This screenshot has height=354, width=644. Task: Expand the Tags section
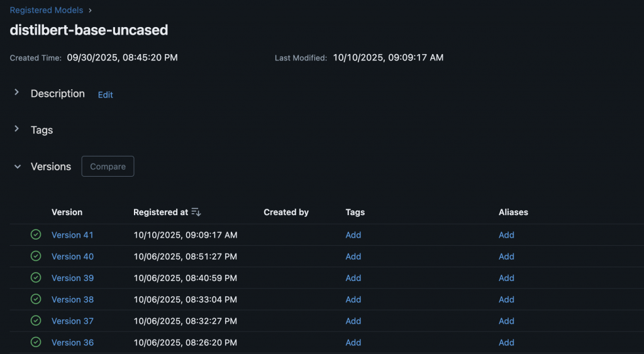coord(17,130)
